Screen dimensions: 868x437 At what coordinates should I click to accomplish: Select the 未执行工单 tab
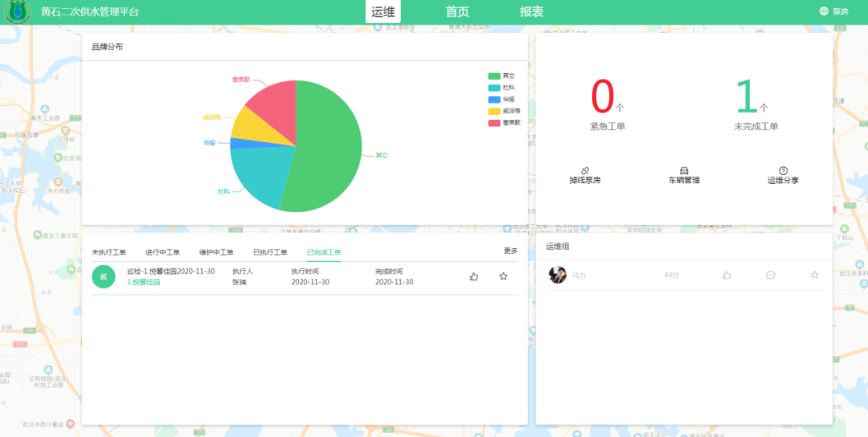(x=108, y=252)
